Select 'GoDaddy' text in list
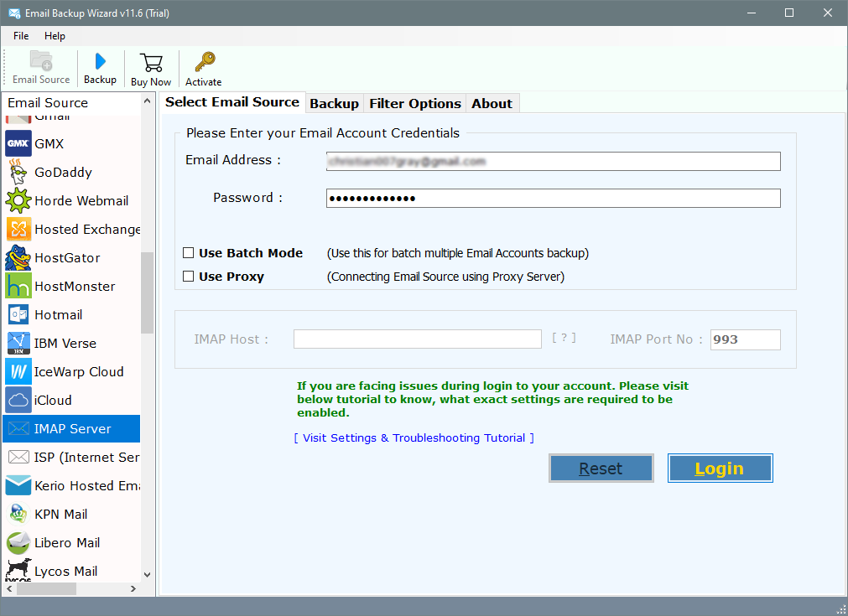848x616 pixels. 63,173
